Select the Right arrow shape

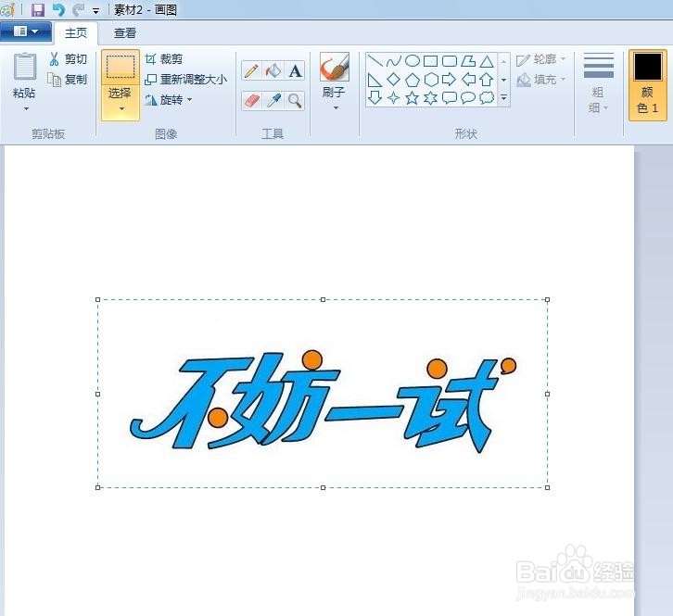click(450, 80)
